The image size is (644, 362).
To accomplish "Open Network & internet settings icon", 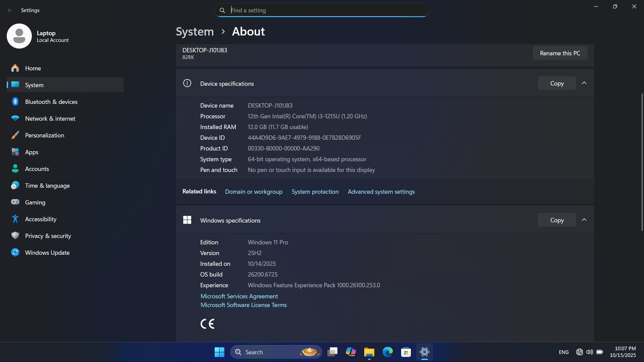I will [15, 118].
